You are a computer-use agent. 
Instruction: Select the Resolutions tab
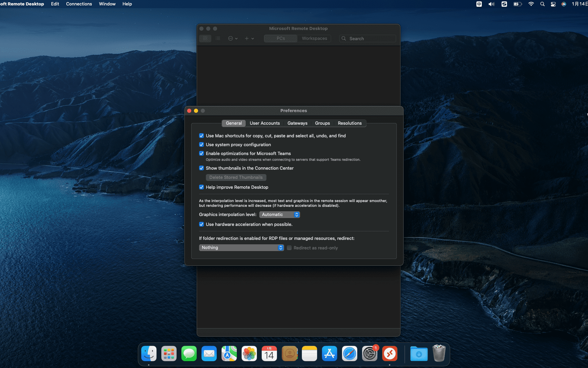[x=349, y=123]
